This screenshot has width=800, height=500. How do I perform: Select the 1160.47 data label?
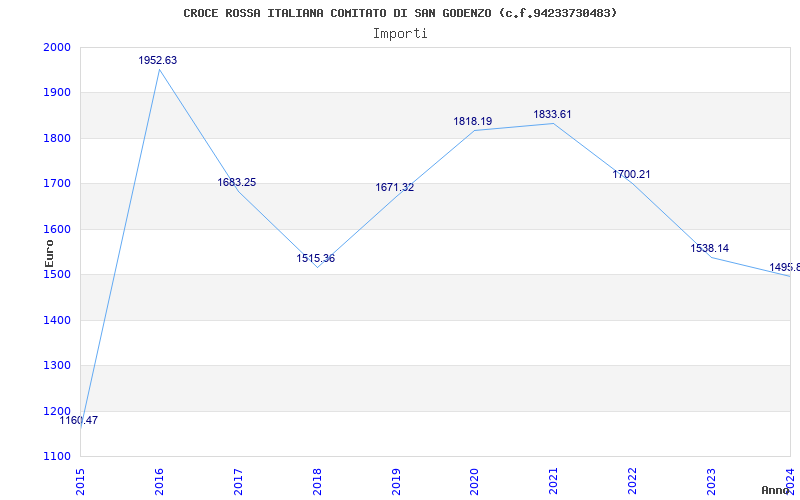coord(79,420)
